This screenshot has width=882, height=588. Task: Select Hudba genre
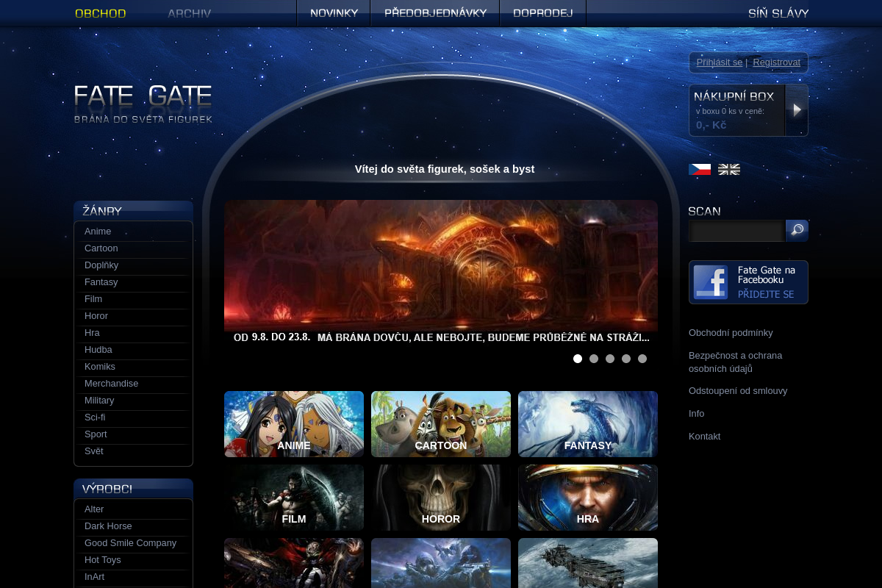click(x=98, y=350)
